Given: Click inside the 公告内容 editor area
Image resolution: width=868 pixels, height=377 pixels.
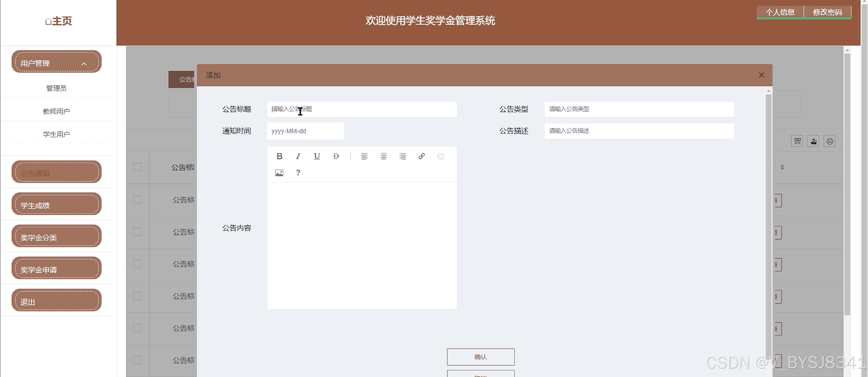Looking at the screenshot, I should click(362, 246).
